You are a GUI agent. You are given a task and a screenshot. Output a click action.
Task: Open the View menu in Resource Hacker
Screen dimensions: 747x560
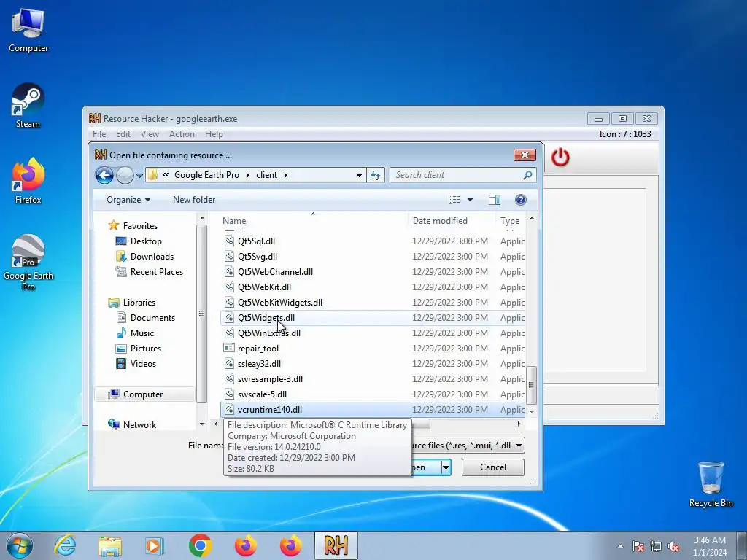[x=150, y=134]
